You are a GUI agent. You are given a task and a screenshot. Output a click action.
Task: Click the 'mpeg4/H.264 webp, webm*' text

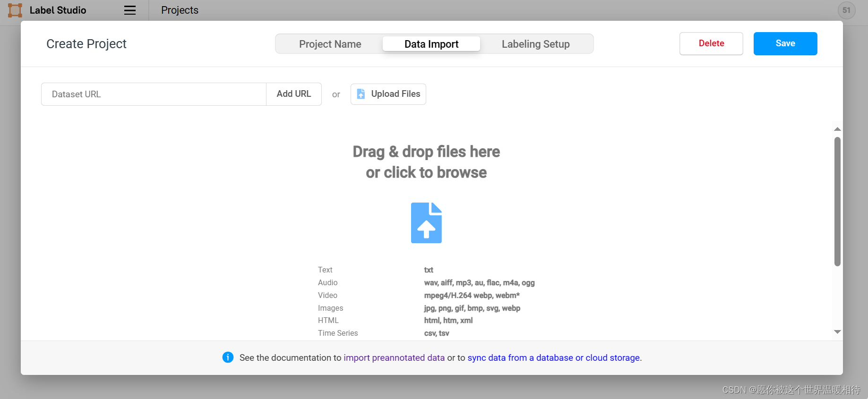point(472,295)
